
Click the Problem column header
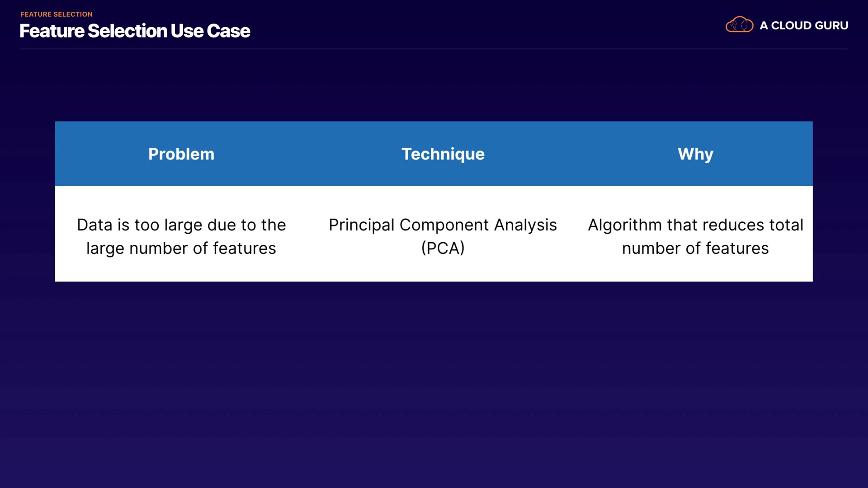tap(181, 154)
